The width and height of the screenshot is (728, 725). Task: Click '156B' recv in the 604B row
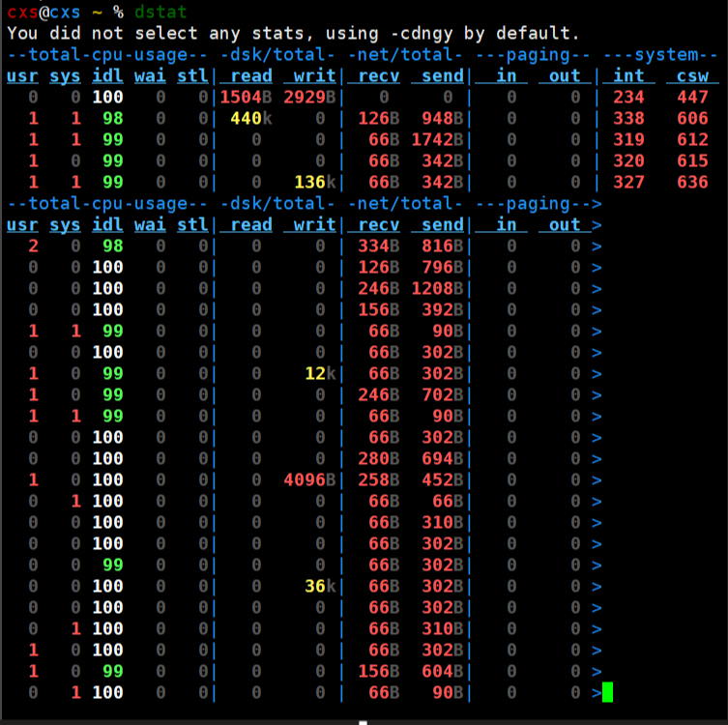378,671
